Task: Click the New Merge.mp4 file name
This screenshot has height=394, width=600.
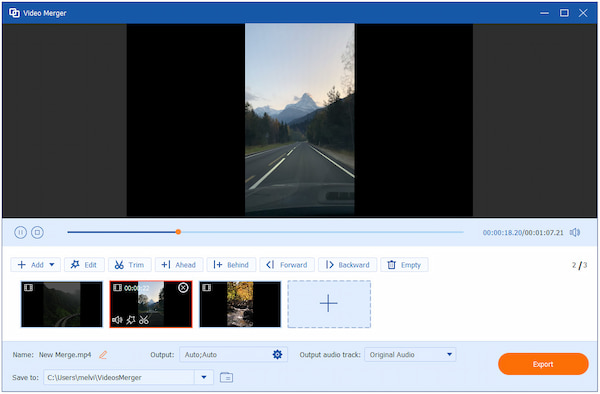Action: click(x=65, y=355)
